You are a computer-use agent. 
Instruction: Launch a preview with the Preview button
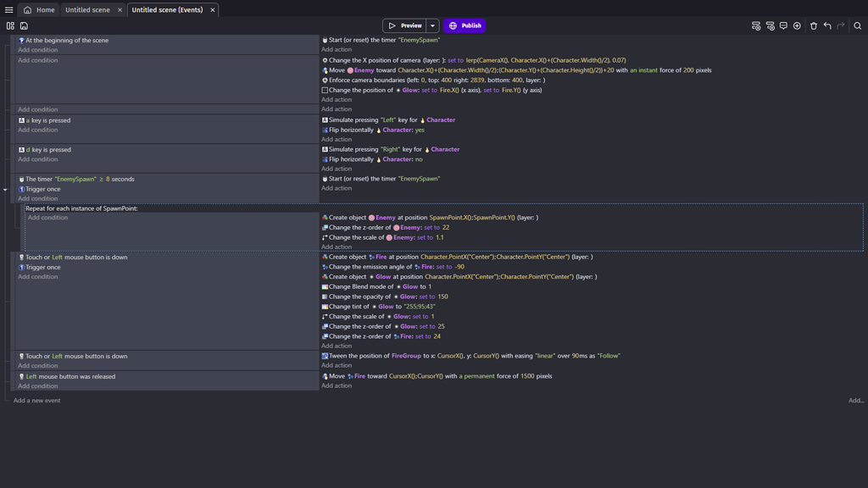tap(408, 25)
